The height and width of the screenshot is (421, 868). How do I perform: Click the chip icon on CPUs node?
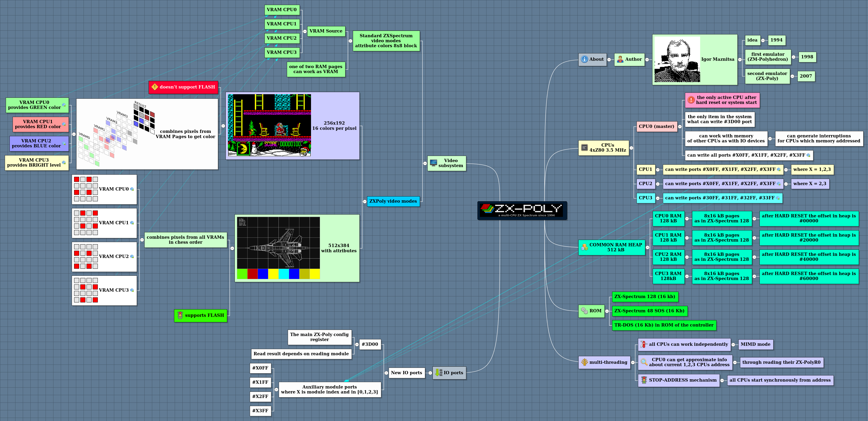[584, 148]
